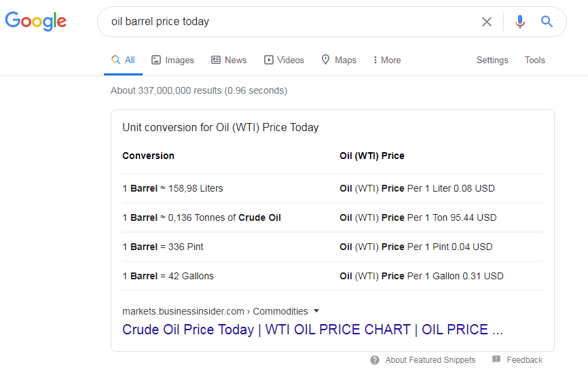Select the All results tab
This screenshot has width=588, height=371.
[x=124, y=60]
